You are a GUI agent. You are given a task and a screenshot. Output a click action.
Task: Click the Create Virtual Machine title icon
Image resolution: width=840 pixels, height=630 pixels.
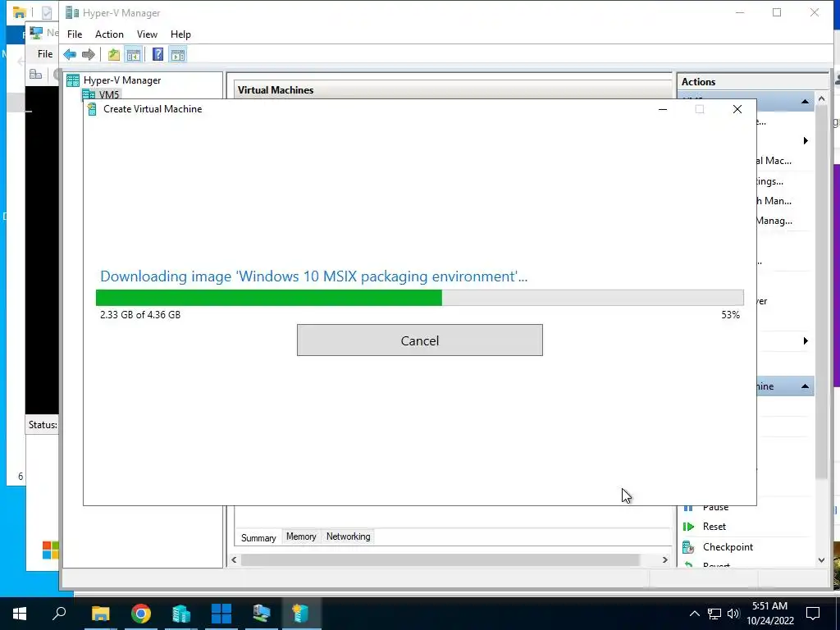pyautogui.click(x=92, y=109)
